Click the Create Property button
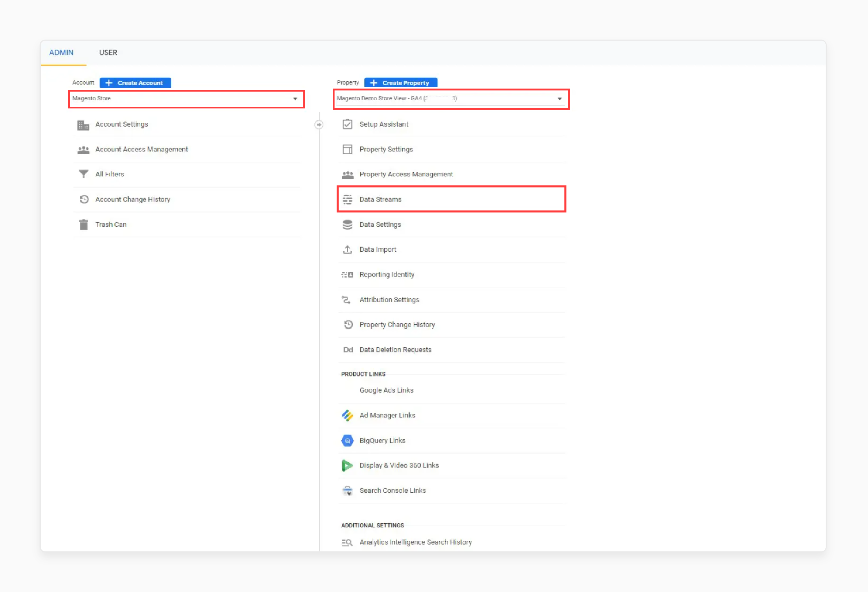This screenshot has width=868, height=592. pyautogui.click(x=400, y=82)
